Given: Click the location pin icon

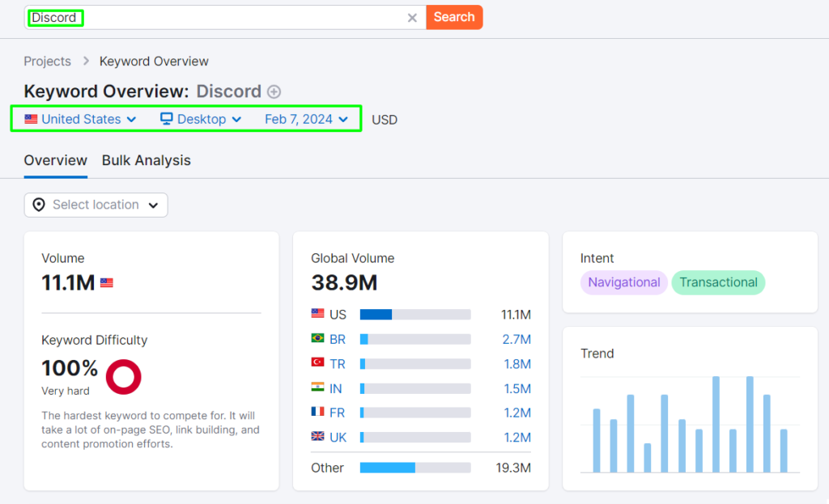Looking at the screenshot, I should pyautogui.click(x=39, y=205).
